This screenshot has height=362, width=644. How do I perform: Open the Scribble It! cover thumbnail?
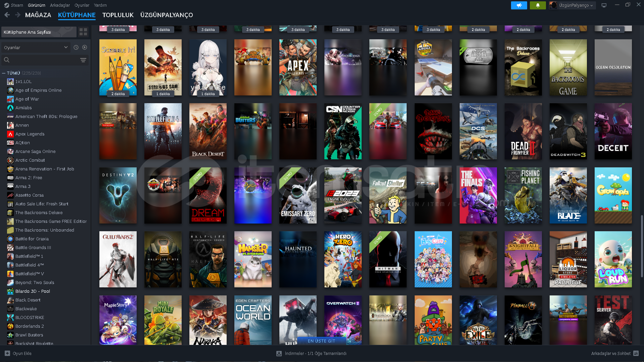pos(118,67)
